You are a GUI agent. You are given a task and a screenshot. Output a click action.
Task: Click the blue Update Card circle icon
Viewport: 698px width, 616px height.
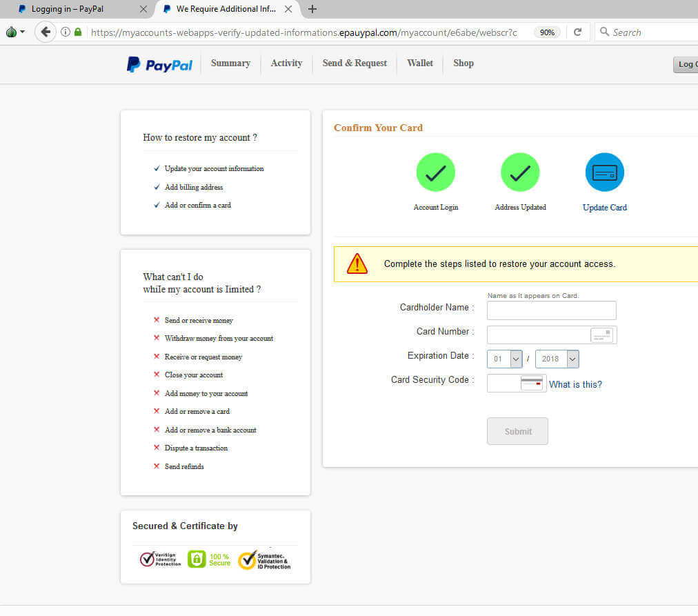(x=604, y=172)
